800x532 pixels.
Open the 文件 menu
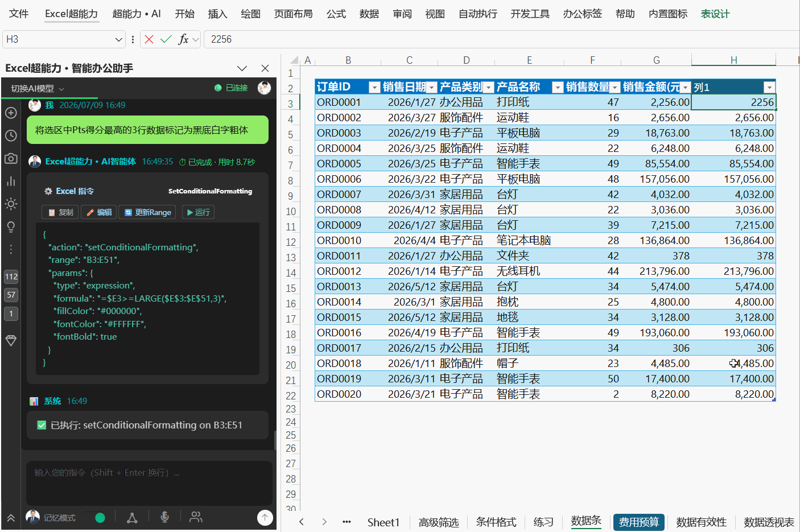18,14
